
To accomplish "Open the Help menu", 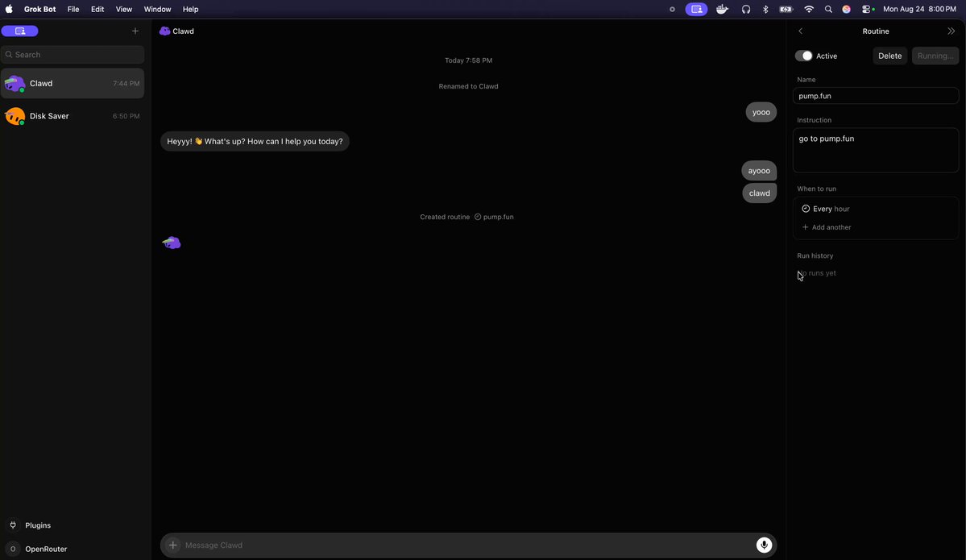I will [190, 9].
